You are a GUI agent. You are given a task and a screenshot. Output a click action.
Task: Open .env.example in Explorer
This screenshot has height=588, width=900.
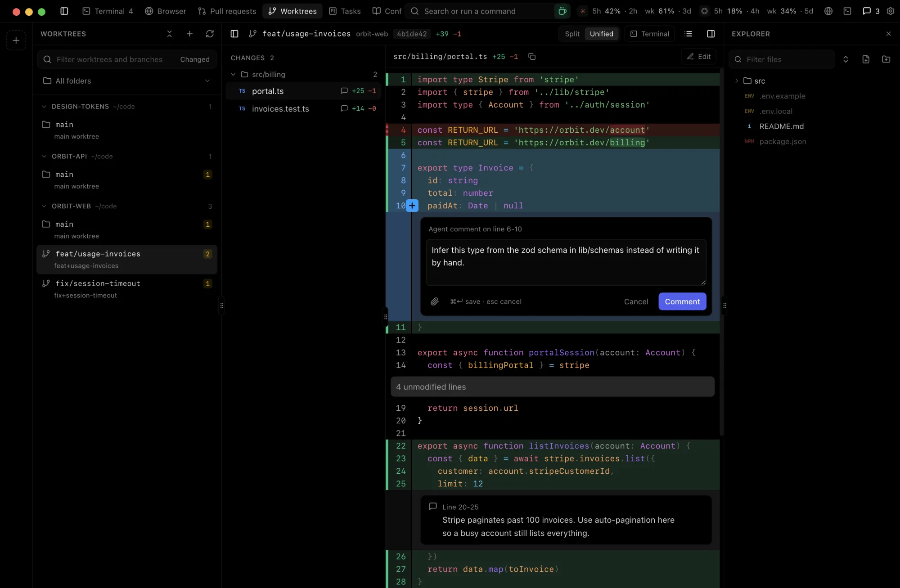coord(782,96)
